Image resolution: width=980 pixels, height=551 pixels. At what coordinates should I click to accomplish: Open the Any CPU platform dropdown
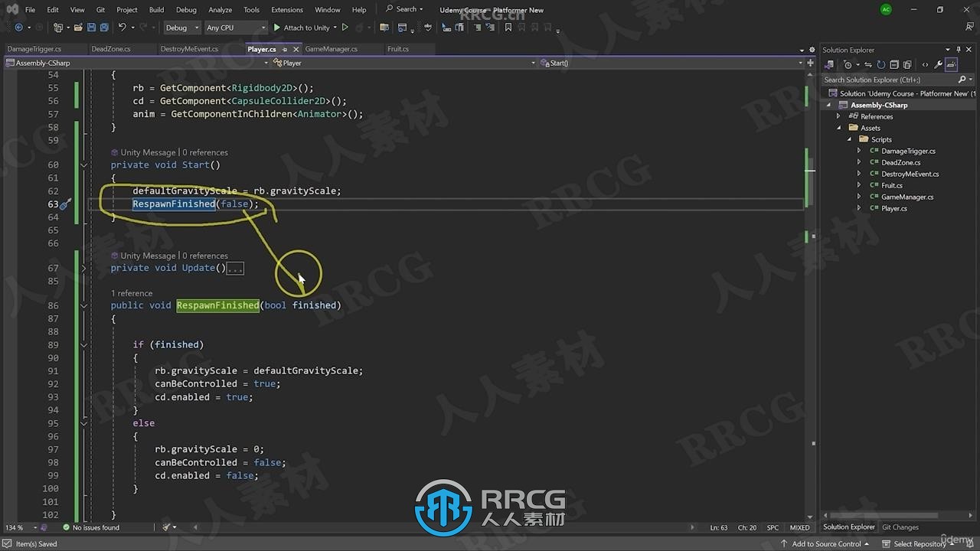click(236, 28)
